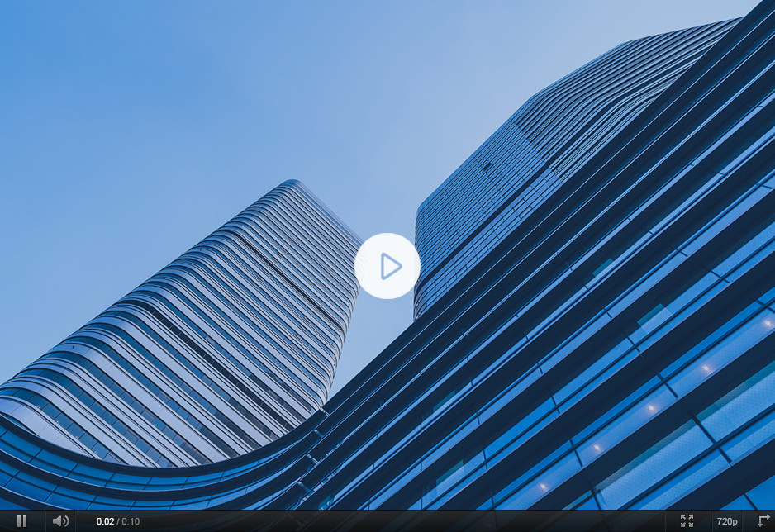Click the corner arrow icon beside 720p
This screenshot has height=532, width=775.
coord(763,521)
